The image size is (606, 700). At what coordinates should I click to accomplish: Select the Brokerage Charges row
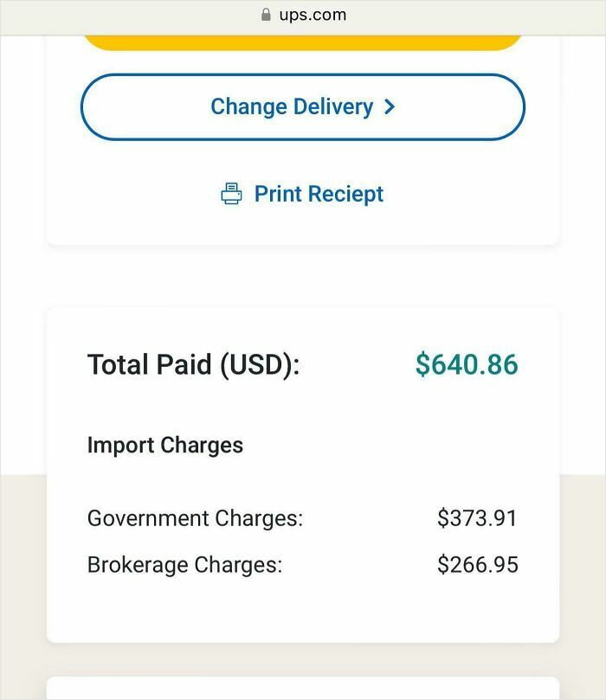pyautogui.click(x=302, y=564)
